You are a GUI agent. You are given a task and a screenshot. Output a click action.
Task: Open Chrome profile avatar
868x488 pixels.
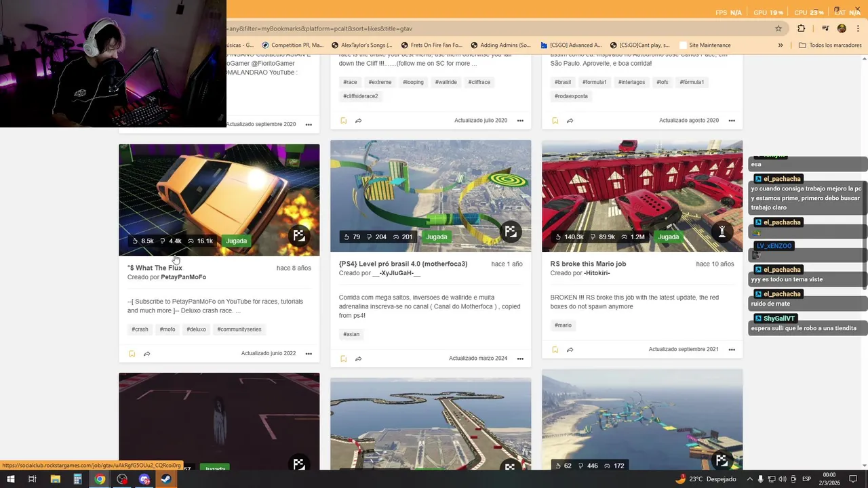(842, 28)
